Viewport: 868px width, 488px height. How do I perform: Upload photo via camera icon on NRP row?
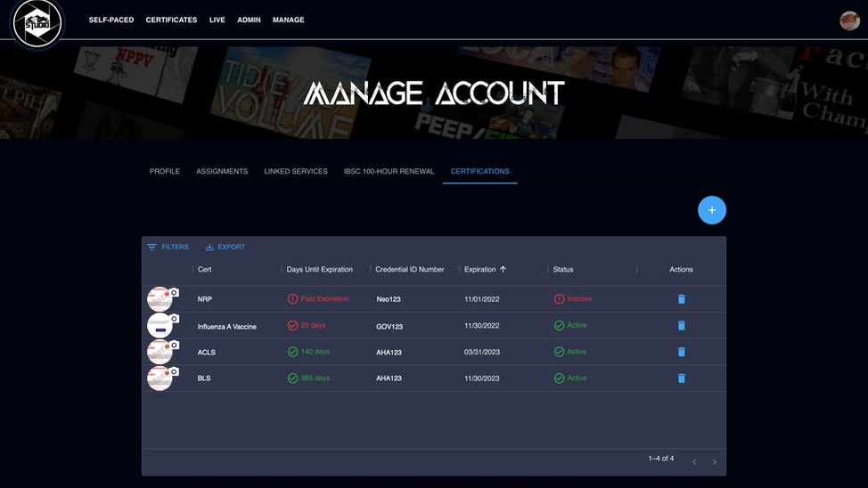(x=174, y=292)
